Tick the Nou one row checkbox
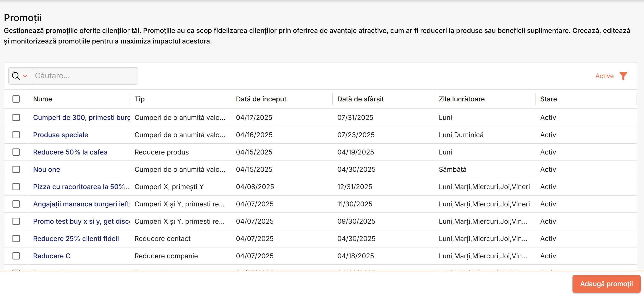Viewport: 644px width, 296px height. point(16,169)
